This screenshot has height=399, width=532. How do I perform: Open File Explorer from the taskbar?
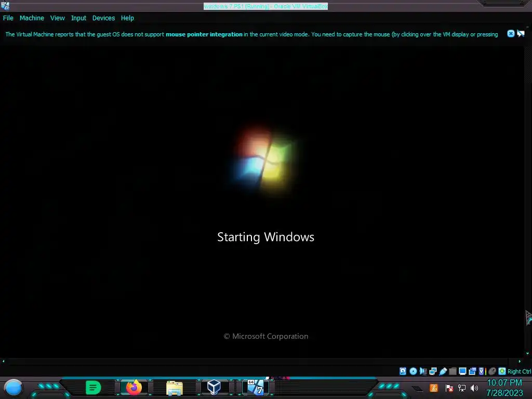pyautogui.click(x=175, y=388)
